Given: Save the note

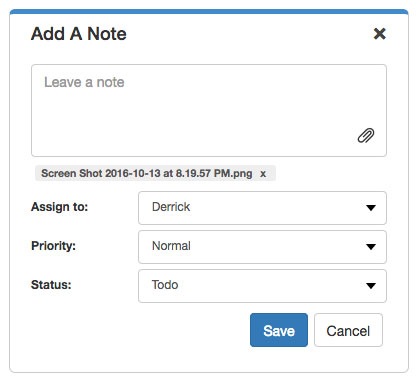Looking at the screenshot, I should click(279, 330).
